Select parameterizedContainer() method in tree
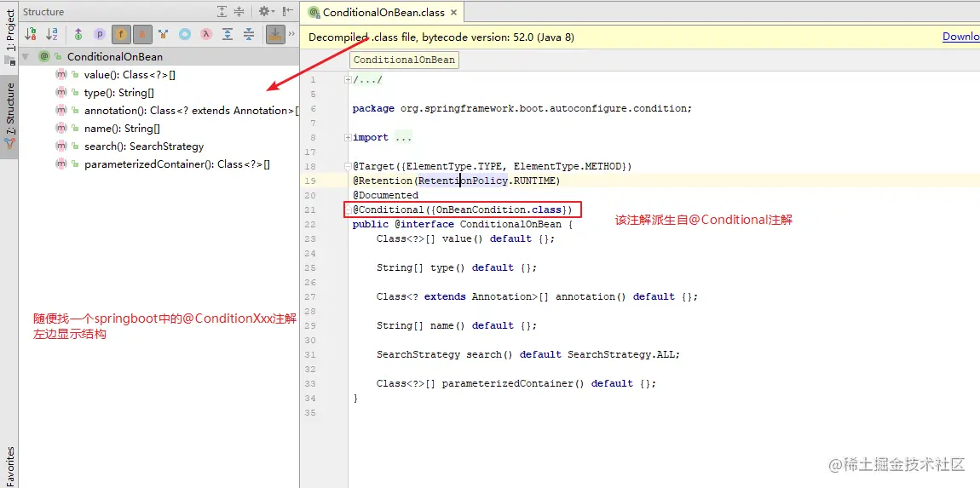The width and height of the screenshot is (980, 488). click(177, 164)
